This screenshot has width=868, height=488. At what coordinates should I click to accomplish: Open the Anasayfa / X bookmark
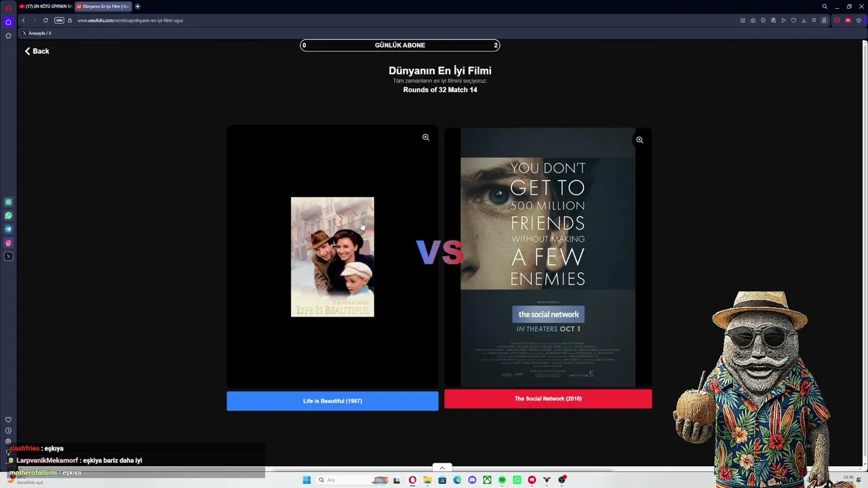(x=37, y=33)
